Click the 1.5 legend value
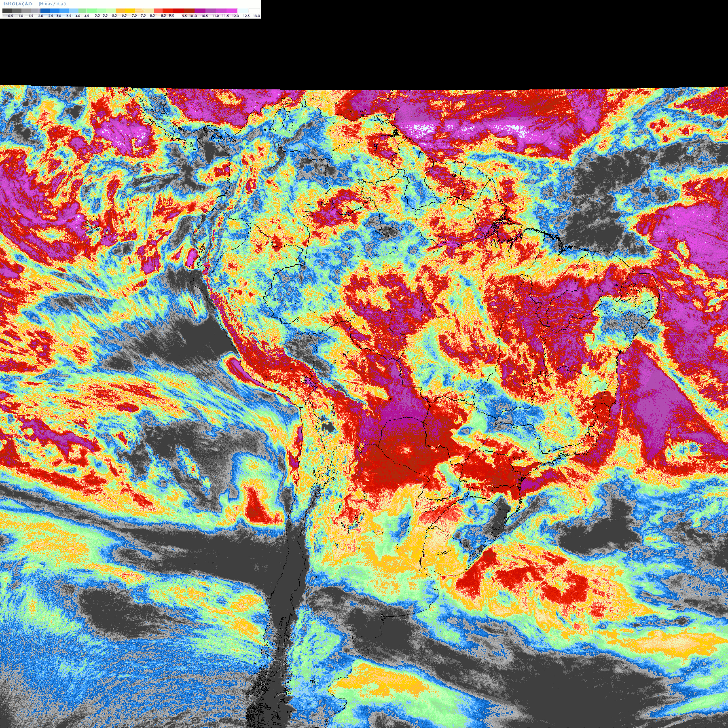Viewport: 728px width, 728px height. 31,16
